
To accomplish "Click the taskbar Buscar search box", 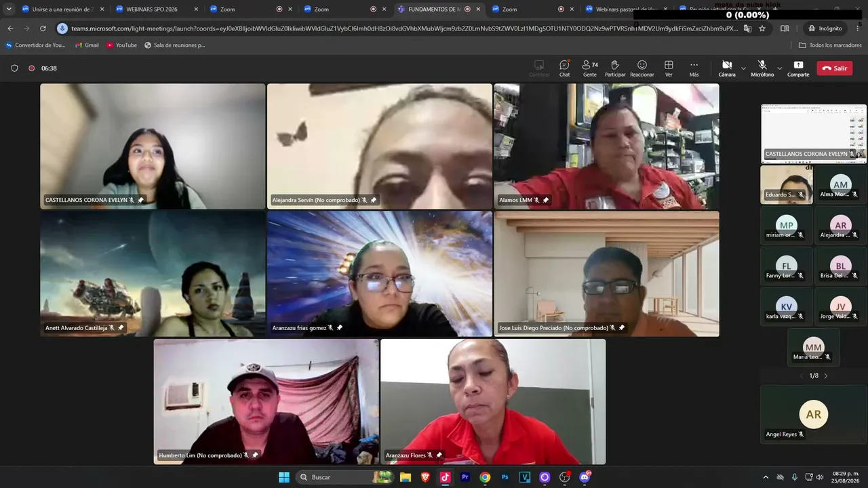I will pyautogui.click(x=346, y=477).
